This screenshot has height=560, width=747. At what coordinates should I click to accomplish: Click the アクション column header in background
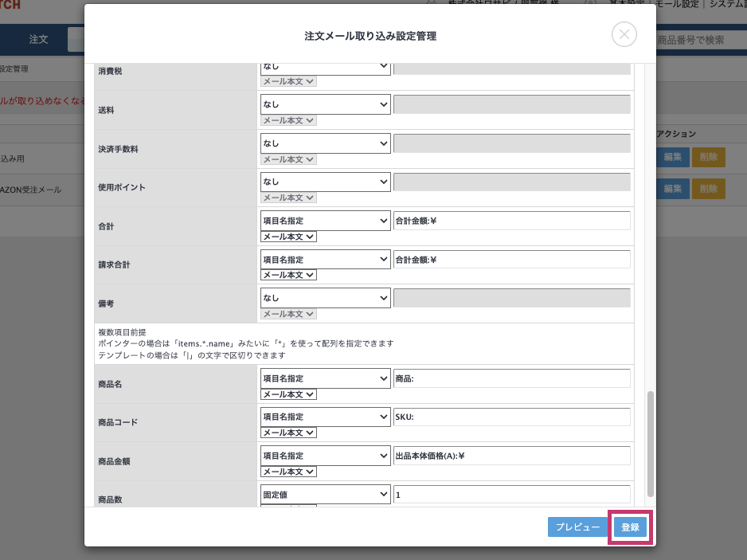(676, 134)
